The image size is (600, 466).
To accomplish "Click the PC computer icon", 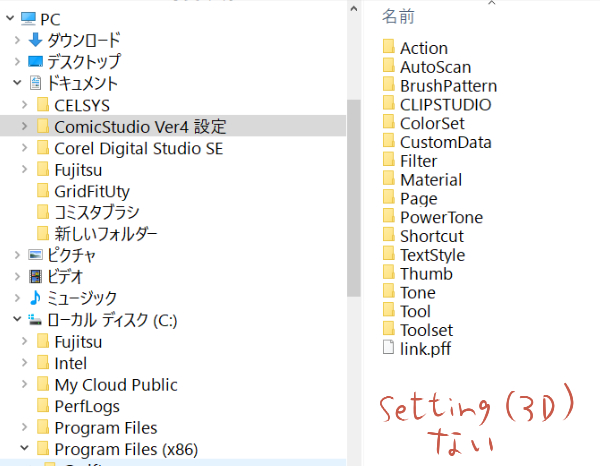I will point(27,18).
